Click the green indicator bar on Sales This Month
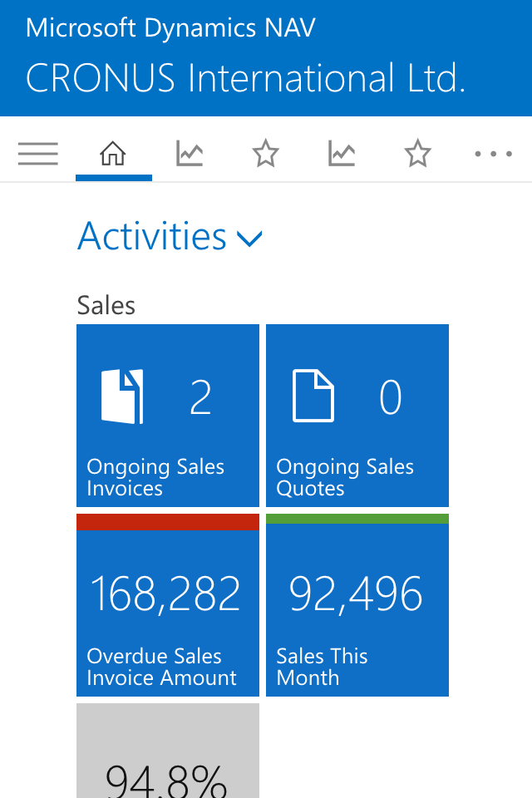 [357, 519]
